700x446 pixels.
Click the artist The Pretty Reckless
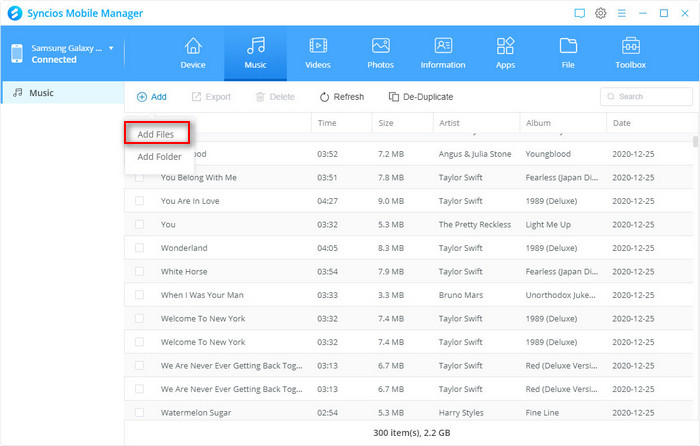475,225
